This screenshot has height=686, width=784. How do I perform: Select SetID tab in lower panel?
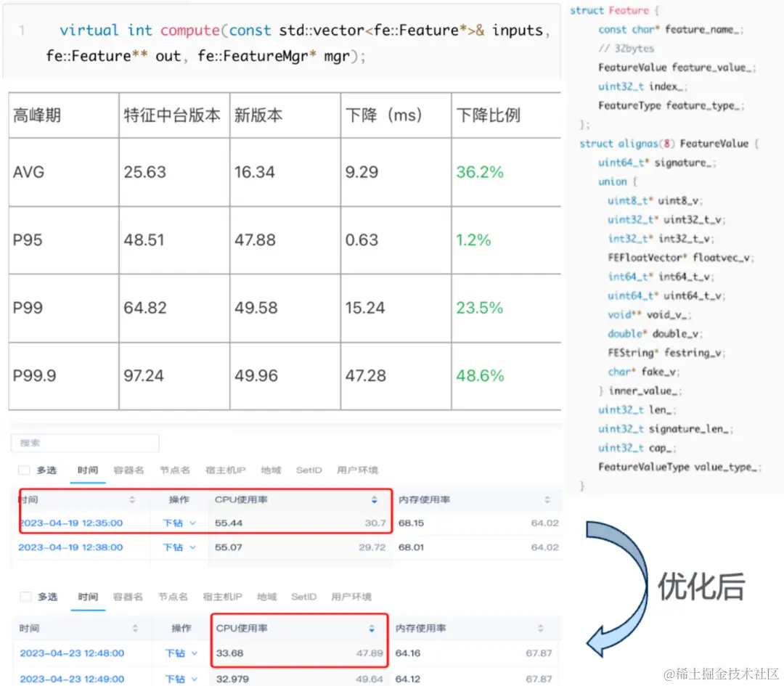click(304, 597)
